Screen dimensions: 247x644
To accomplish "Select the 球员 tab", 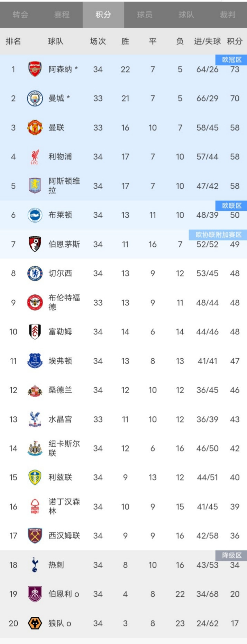I will coord(145,15).
